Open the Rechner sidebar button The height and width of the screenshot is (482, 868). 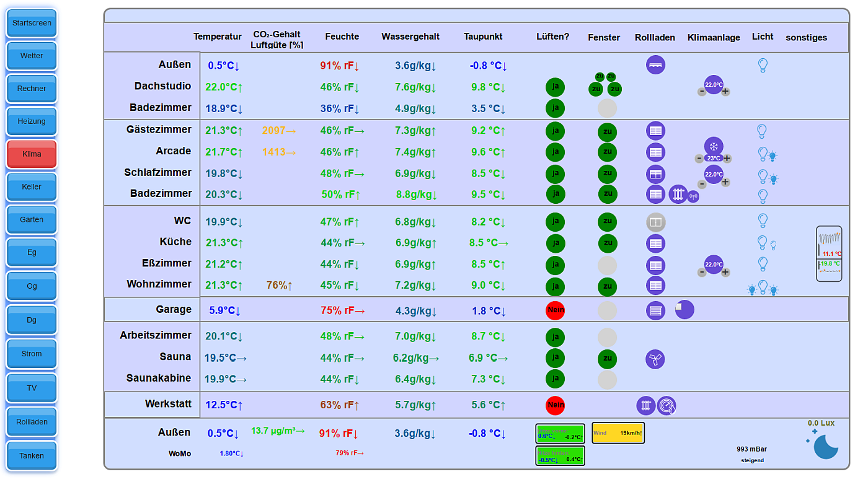click(32, 89)
